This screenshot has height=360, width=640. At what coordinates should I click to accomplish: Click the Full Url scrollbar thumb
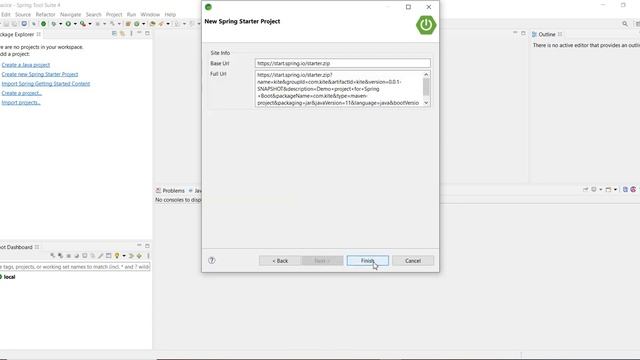coord(426,87)
